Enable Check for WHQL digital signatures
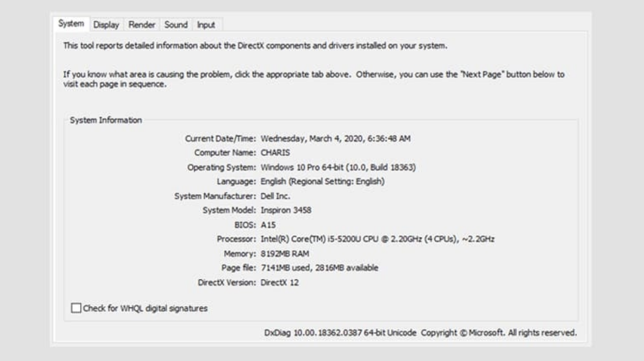 (x=76, y=308)
